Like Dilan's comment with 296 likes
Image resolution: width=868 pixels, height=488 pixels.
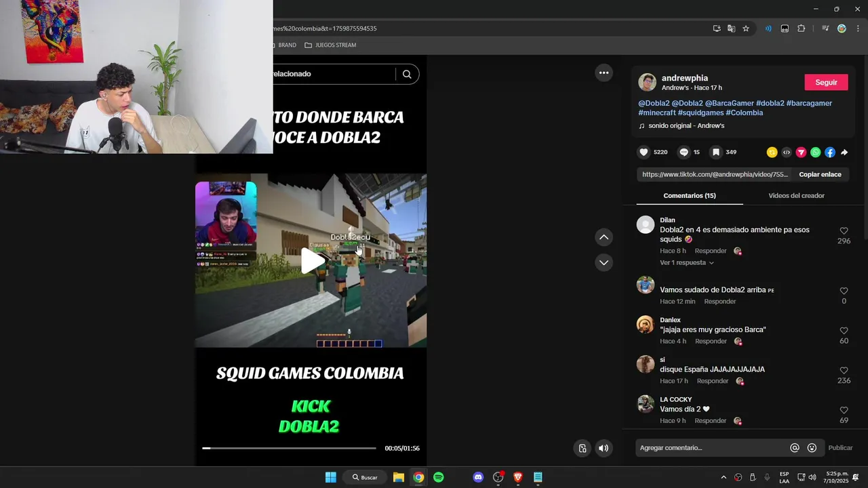[844, 231]
